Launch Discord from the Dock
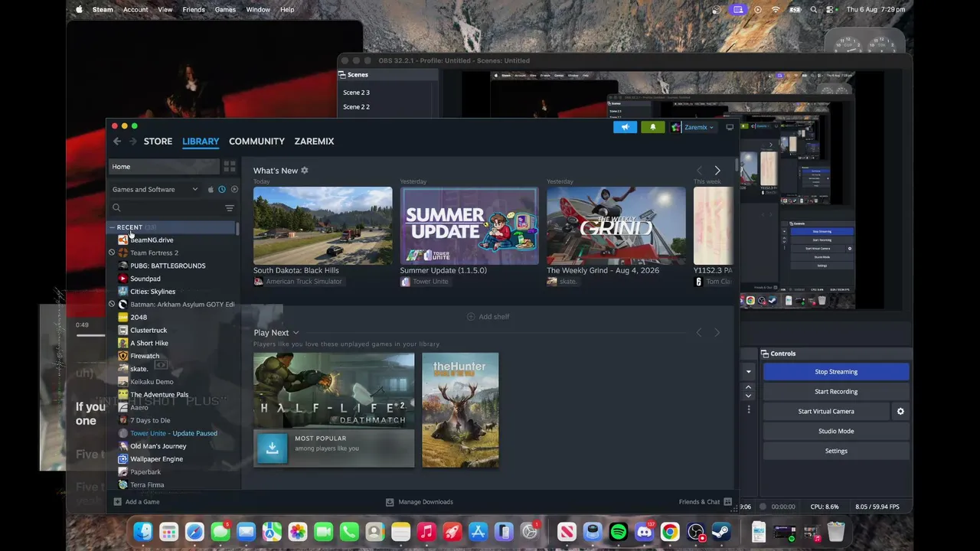 (x=644, y=532)
